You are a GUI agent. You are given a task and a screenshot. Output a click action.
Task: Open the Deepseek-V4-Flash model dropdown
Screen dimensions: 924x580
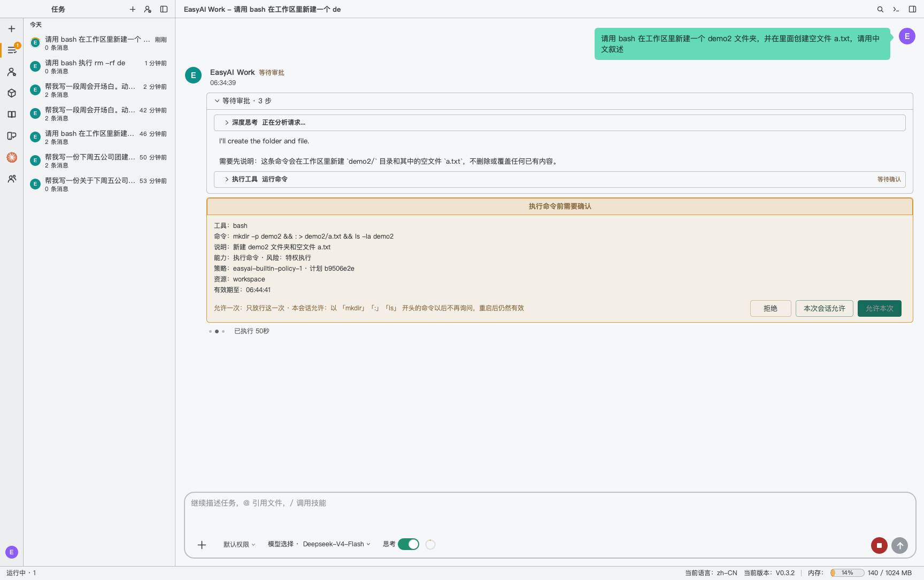coord(336,544)
